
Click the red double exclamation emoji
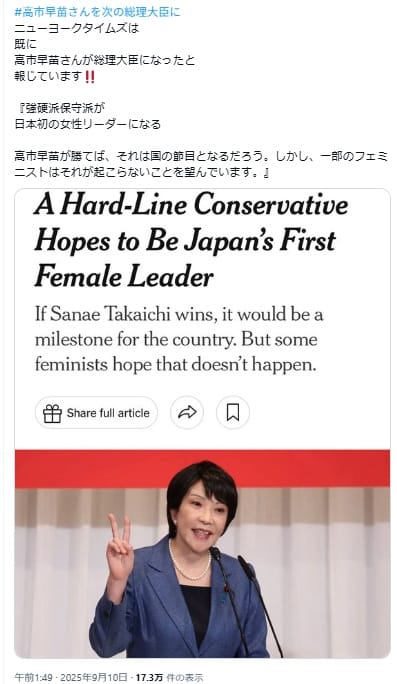tap(89, 76)
